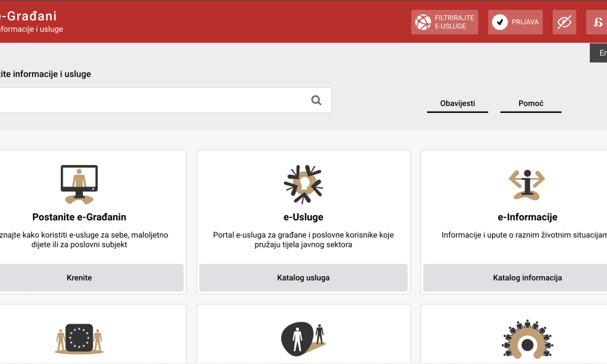Switch to the Obavijesti tab
Image resolution: width=607 pixels, height=364 pixels.
point(457,103)
